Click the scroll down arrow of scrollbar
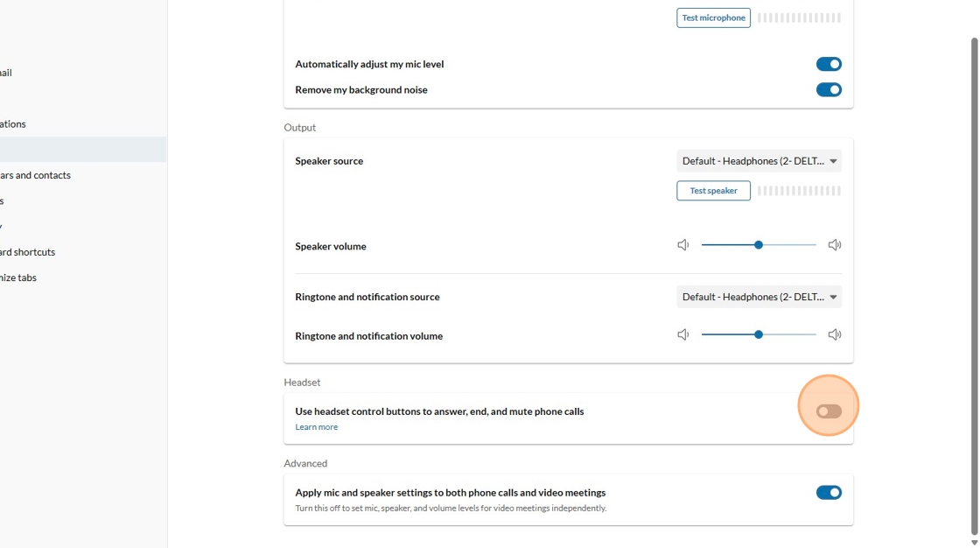Screen dimensions: 980x548 click(x=975, y=543)
